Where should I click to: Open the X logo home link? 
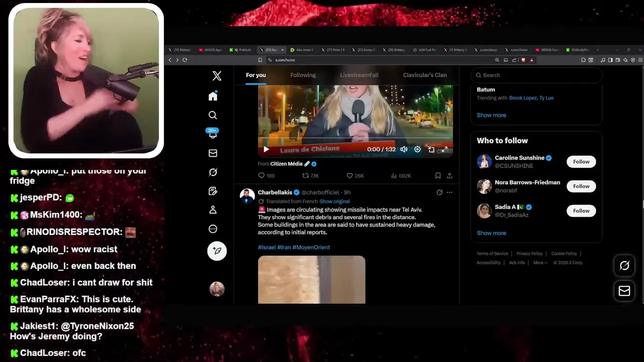click(x=217, y=75)
